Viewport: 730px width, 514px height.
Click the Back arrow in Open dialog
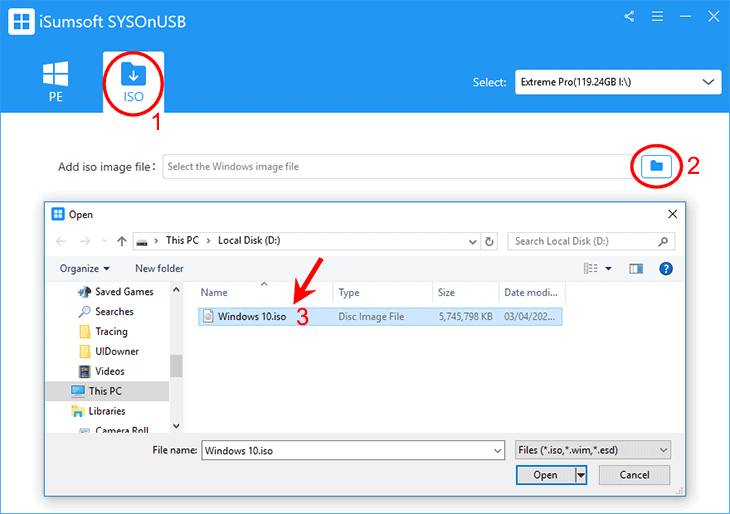tap(61, 241)
